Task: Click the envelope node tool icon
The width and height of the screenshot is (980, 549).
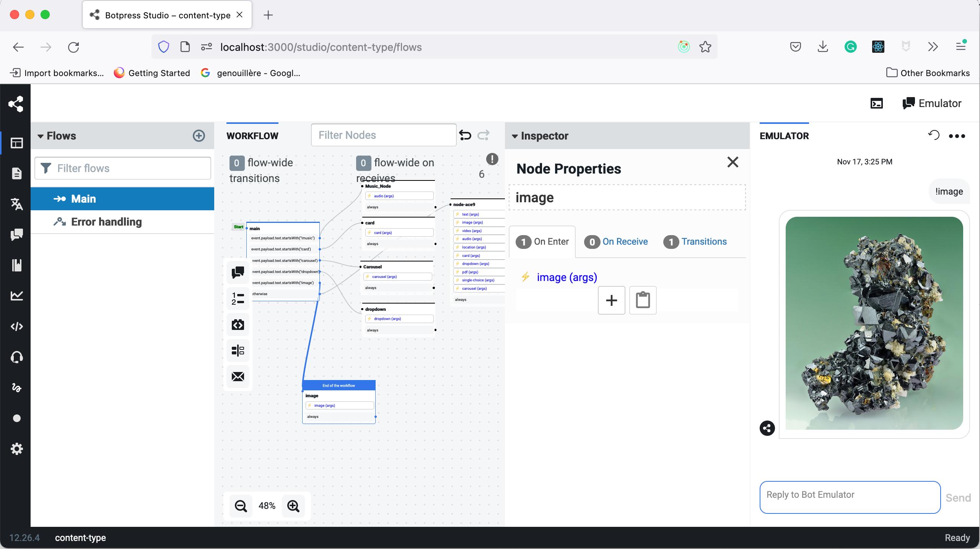Action: 238,377
